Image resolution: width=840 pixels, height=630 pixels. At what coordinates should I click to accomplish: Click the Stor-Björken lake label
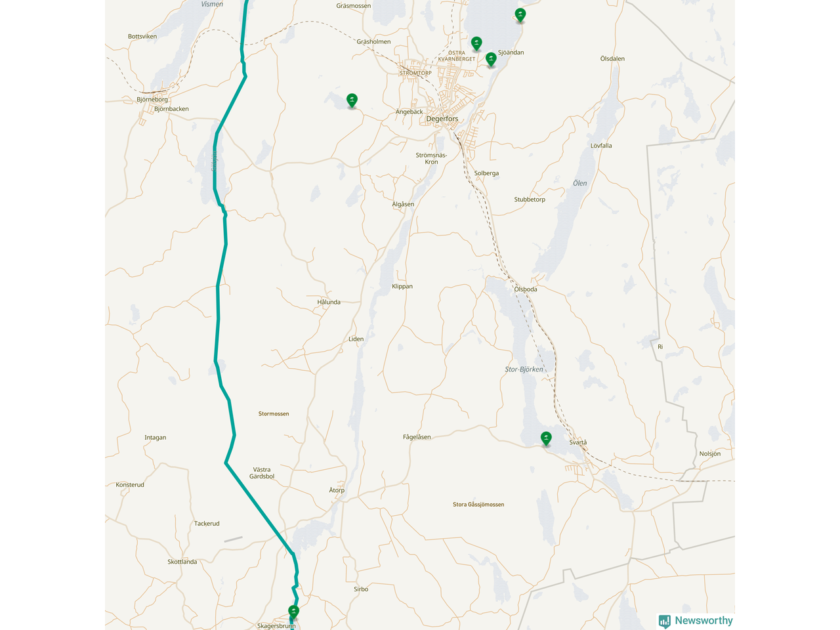pos(524,369)
